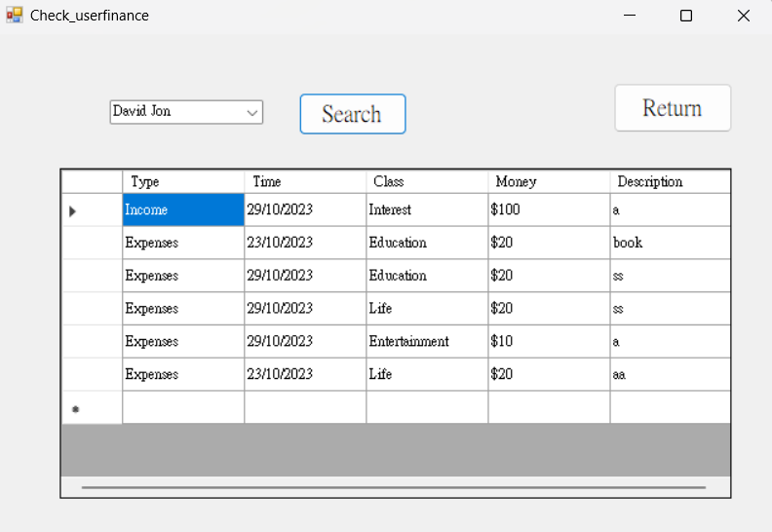Select the aa row's 23/10/2023 time cell
772x532 pixels.
point(305,374)
